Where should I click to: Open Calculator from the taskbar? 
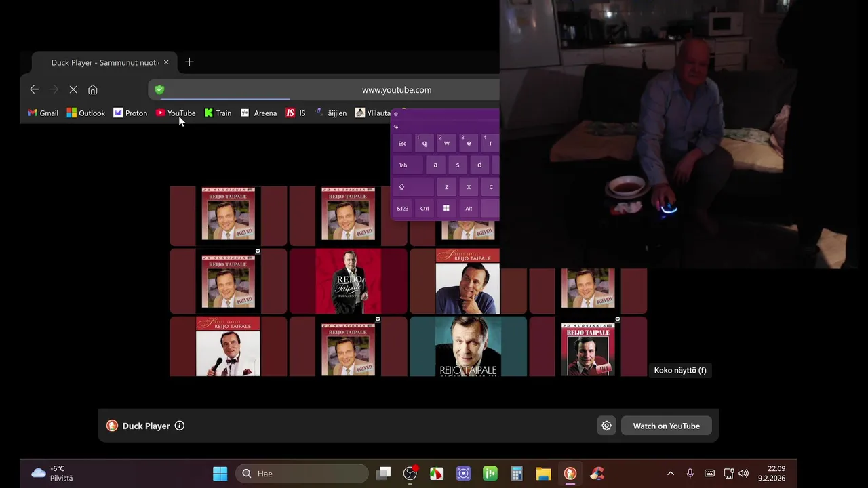(517, 474)
